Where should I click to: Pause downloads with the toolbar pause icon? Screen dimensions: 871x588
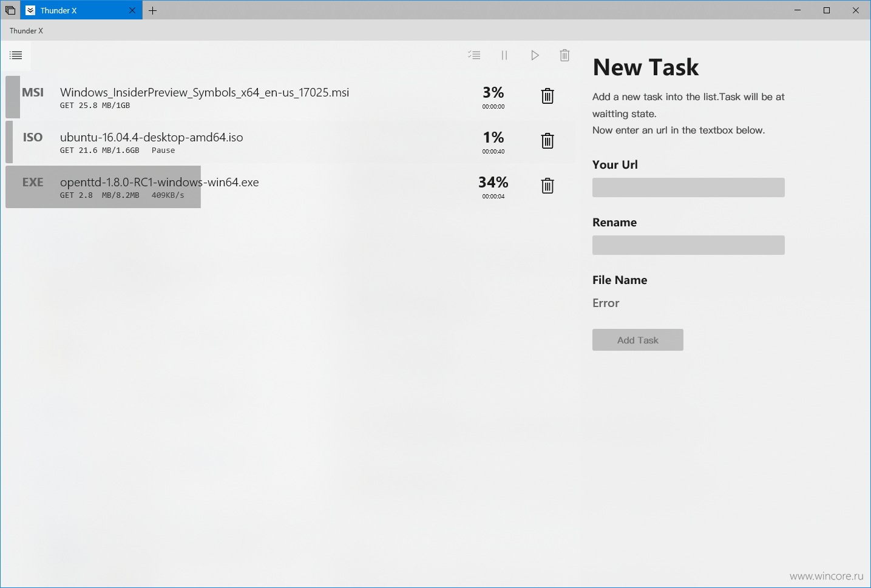pyautogui.click(x=504, y=55)
